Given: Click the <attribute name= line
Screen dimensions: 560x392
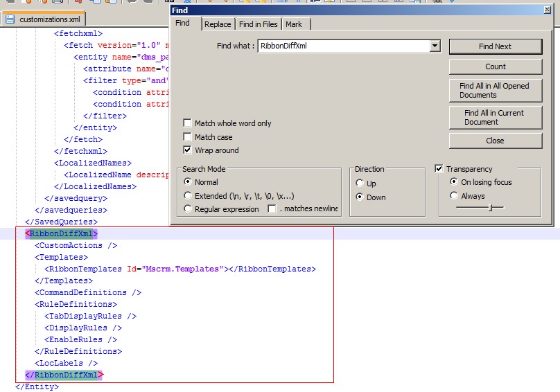Looking at the screenshot, I should tap(125, 69).
